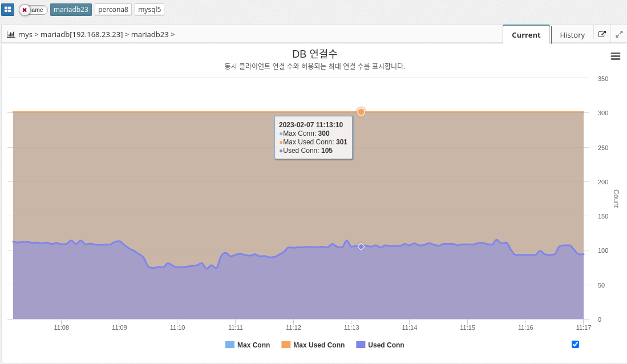Click the DB 연결수 chart title
This screenshot has height=364, width=627.
pos(314,54)
